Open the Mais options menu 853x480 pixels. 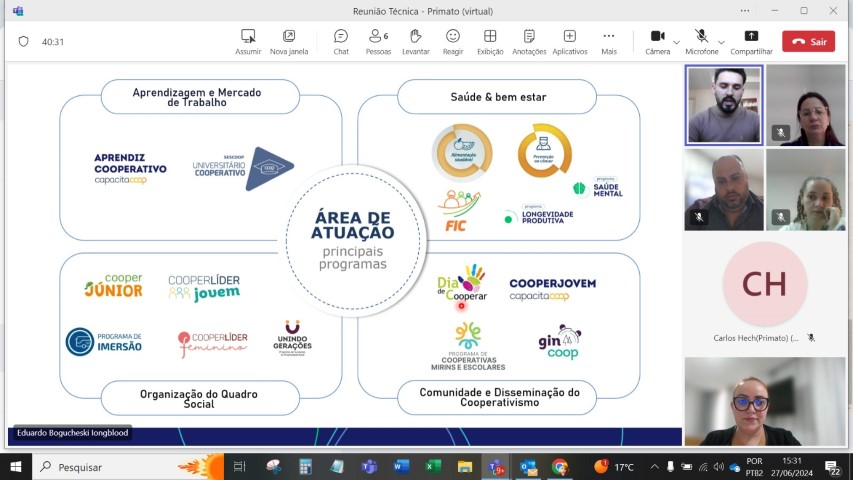[609, 42]
